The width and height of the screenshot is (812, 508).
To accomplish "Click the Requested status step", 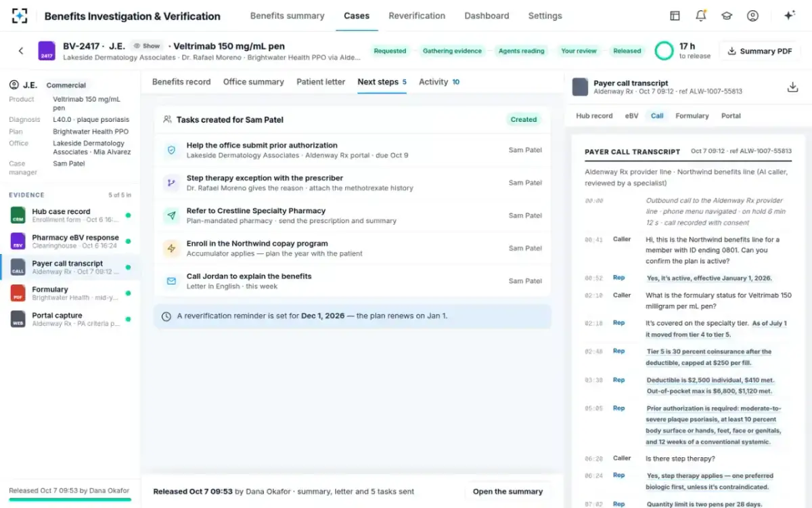I will 390,51.
